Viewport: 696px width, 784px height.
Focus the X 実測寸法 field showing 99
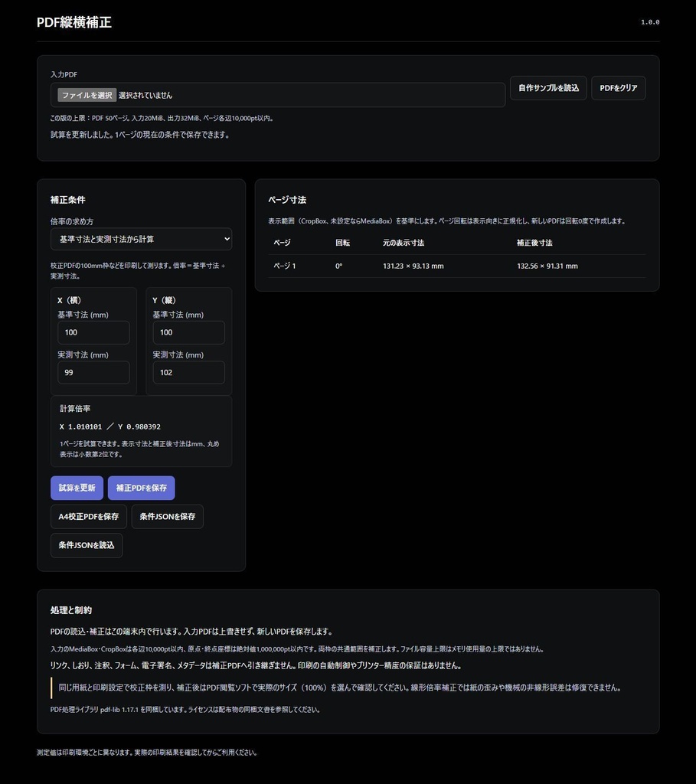(93, 373)
